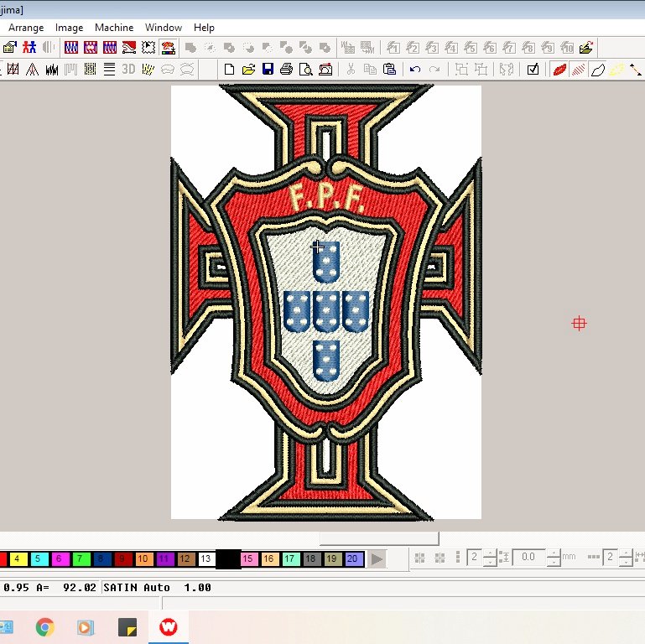Image resolution: width=645 pixels, height=644 pixels.
Task: Print the current design
Action: 287,69
